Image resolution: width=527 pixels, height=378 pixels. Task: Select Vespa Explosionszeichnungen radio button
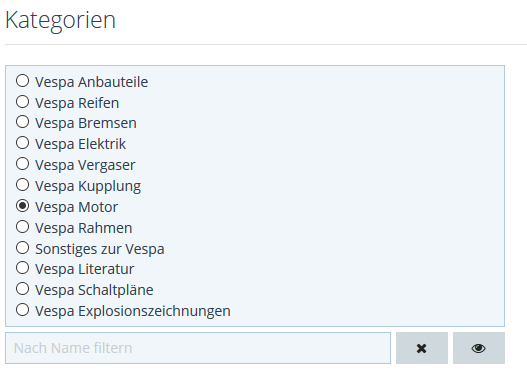[23, 310]
